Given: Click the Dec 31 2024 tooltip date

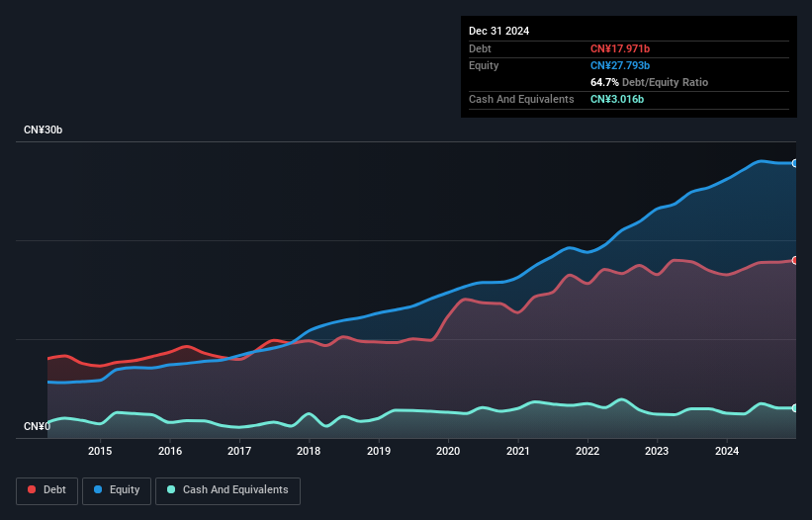Looking at the screenshot, I should (x=498, y=31).
